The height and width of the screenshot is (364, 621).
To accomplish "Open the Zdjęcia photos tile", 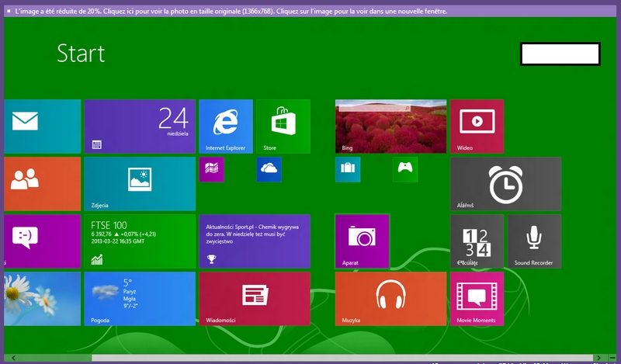I will (x=140, y=183).
